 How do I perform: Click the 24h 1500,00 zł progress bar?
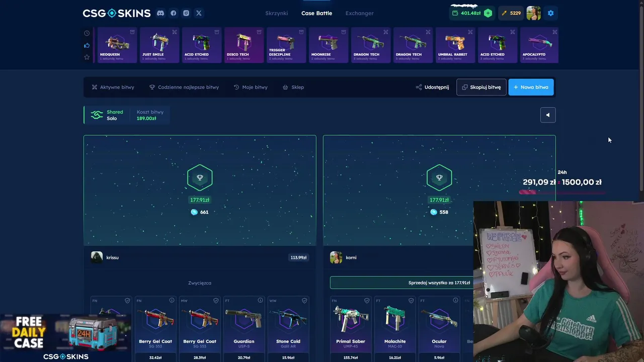pos(562,192)
